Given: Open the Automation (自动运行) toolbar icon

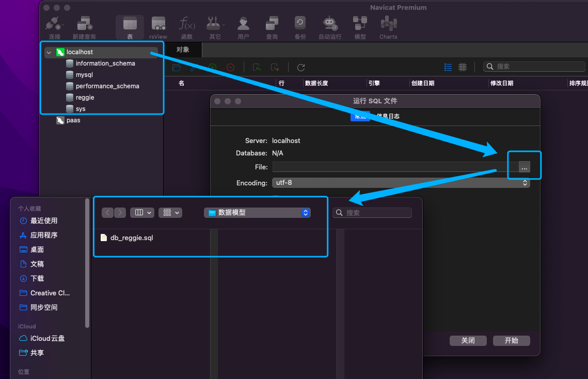Looking at the screenshot, I should click(x=330, y=27).
